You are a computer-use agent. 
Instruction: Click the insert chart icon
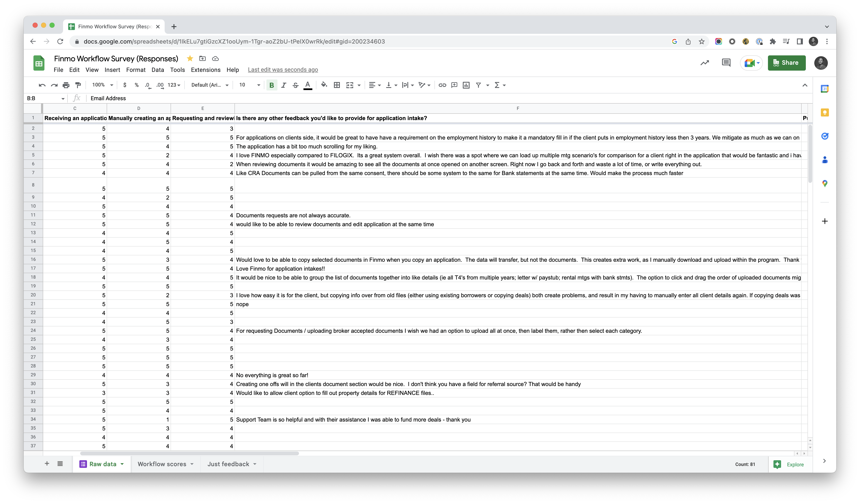pyautogui.click(x=466, y=85)
